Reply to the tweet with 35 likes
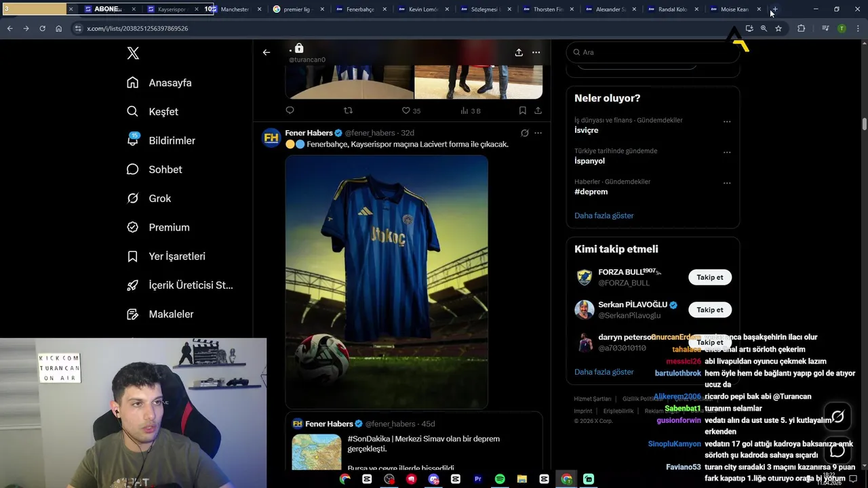 (x=290, y=110)
